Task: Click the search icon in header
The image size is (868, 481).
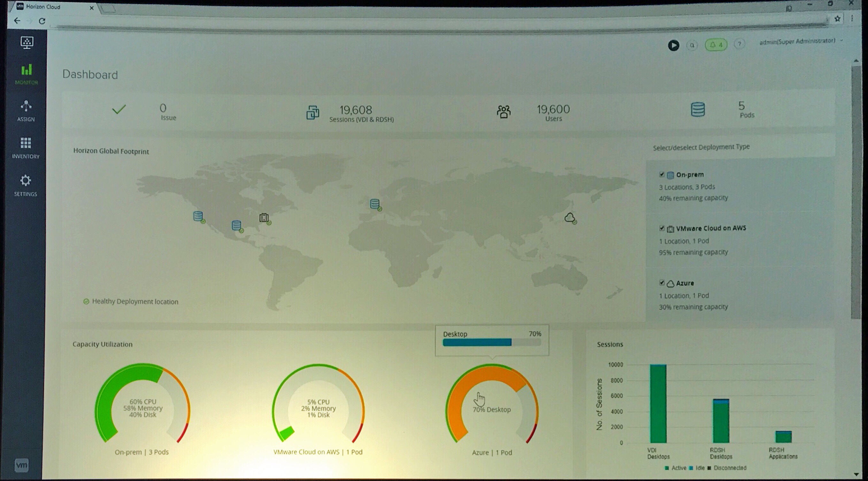Action: click(x=692, y=45)
